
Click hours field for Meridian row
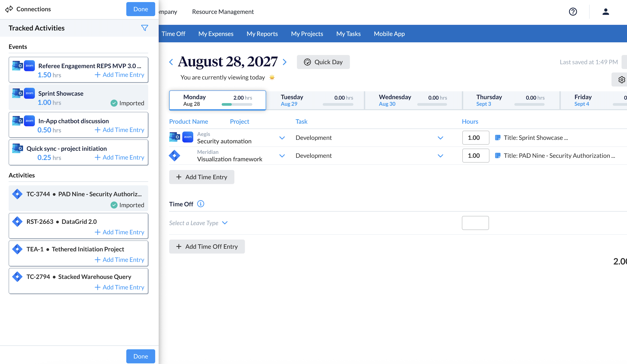click(x=476, y=155)
